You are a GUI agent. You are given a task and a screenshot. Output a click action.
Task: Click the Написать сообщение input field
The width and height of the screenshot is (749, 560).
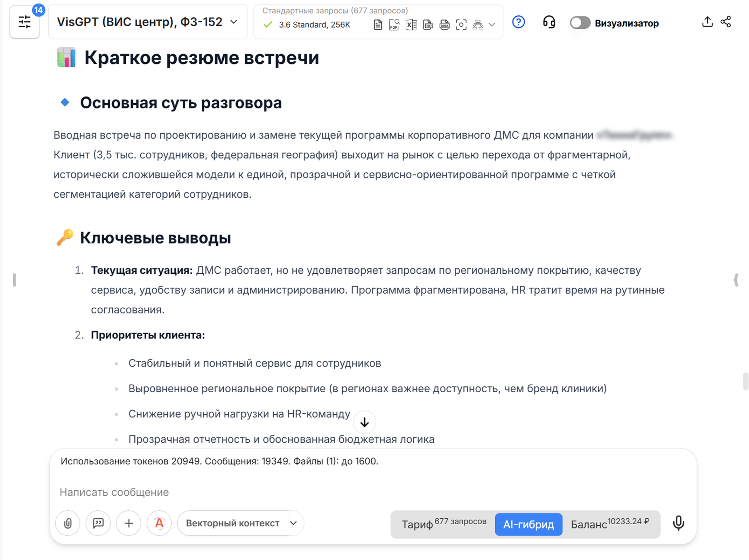coord(372,492)
